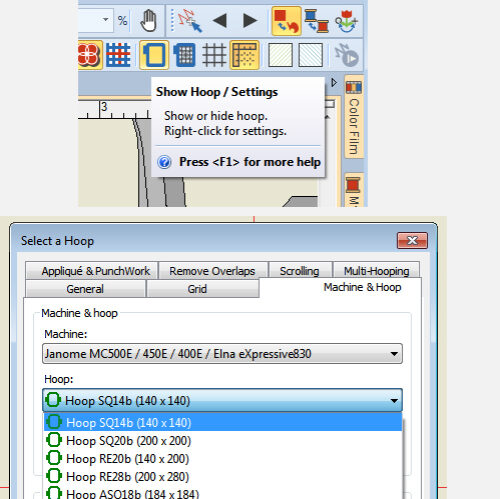Screen dimensions: 500x499
Task: Switch to the General tab
Action: [x=85, y=289]
